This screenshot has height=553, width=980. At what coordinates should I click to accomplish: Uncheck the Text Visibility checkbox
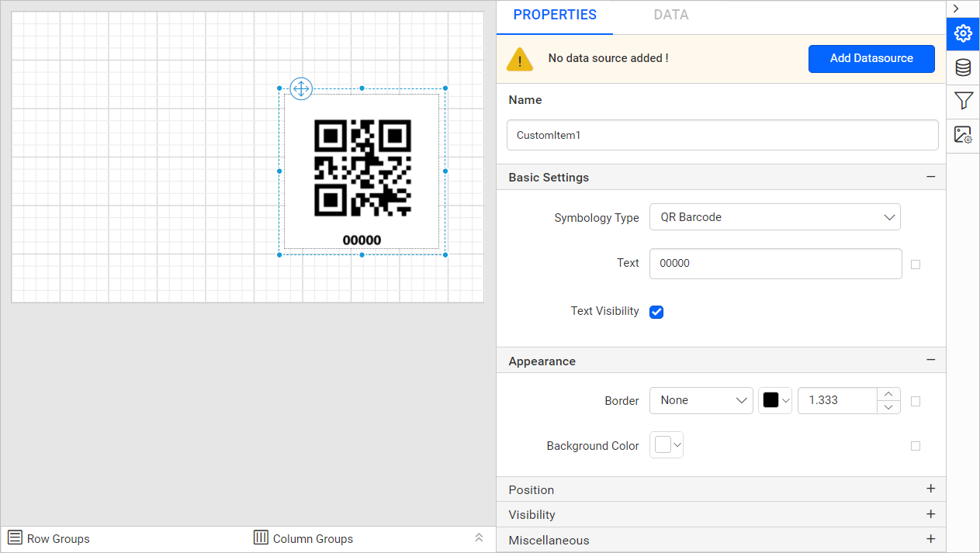pyautogui.click(x=656, y=312)
